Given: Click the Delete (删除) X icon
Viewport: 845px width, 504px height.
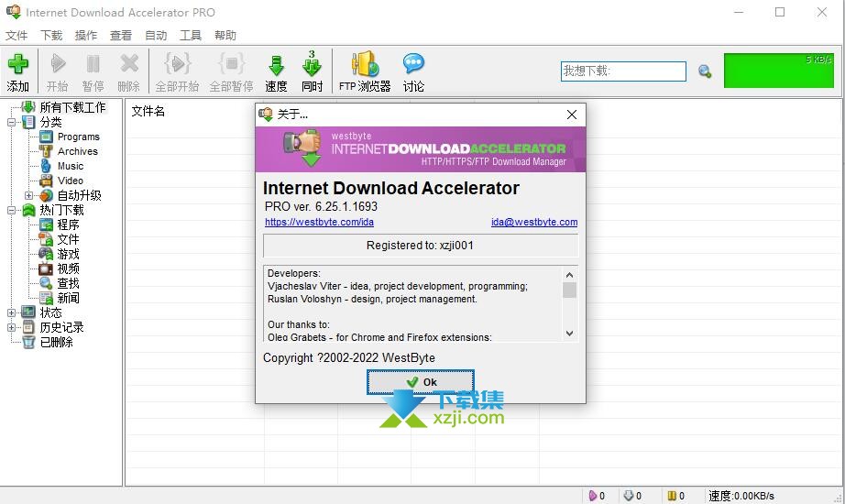Looking at the screenshot, I should tap(129, 63).
